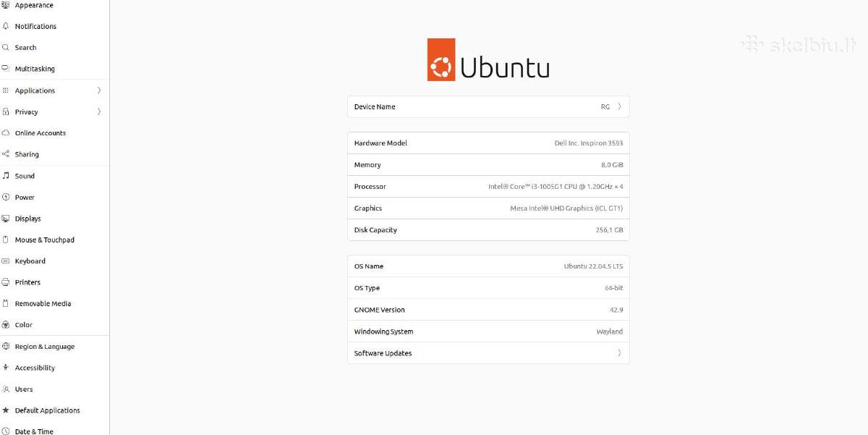Click the Date & Time clock icon
Image resolution: width=868 pixels, height=435 pixels.
tap(6, 431)
